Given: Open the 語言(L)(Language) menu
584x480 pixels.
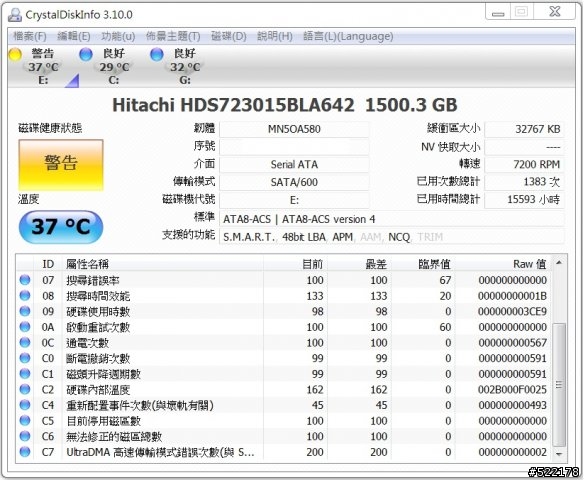Looking at the screenshot, I should [348, 36].
